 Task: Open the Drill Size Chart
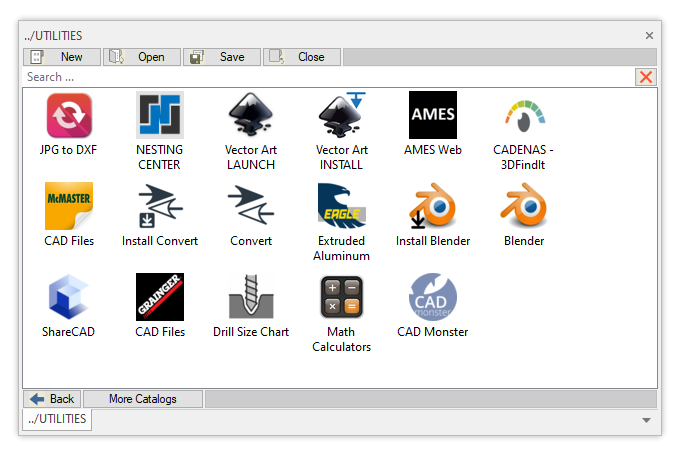tap(250, 297)
